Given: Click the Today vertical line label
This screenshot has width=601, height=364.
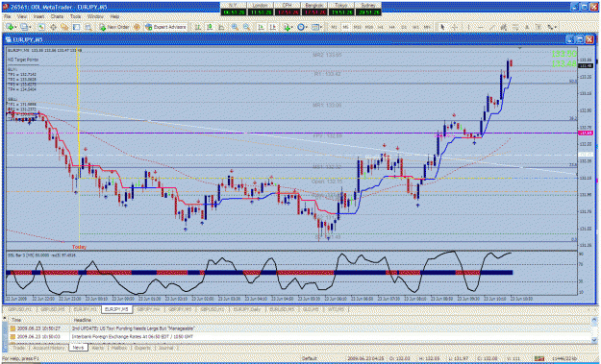Looking at the screenshot, I should (x=80, y=247).
